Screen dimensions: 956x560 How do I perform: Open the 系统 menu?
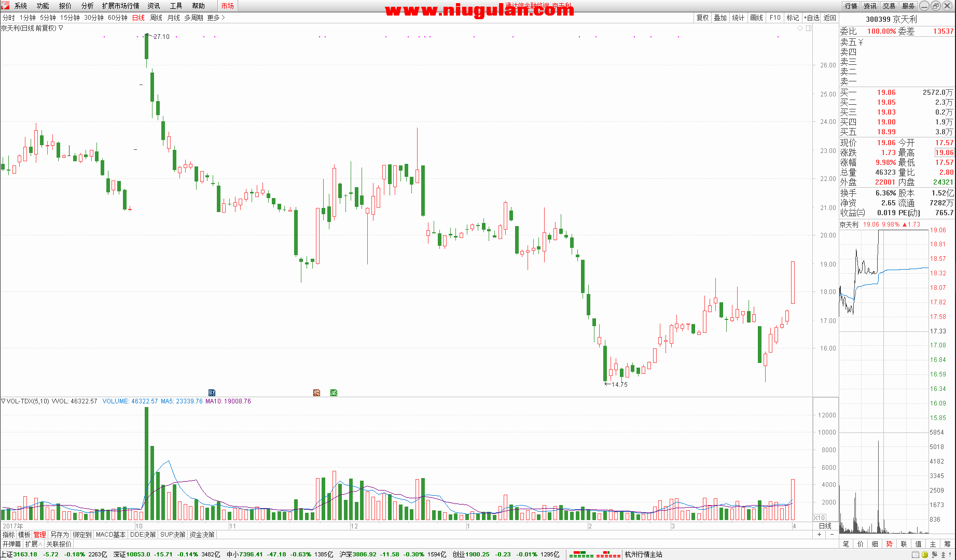[21, 6]
